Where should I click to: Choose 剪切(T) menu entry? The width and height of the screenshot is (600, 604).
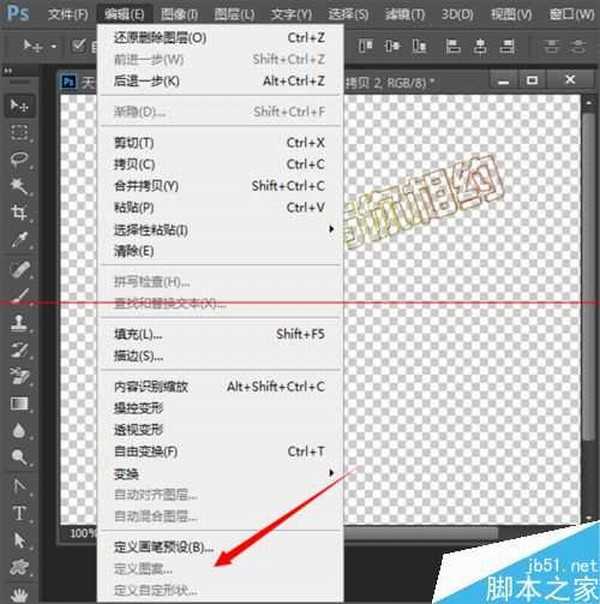pyautogui.click(x=220, y=143)
